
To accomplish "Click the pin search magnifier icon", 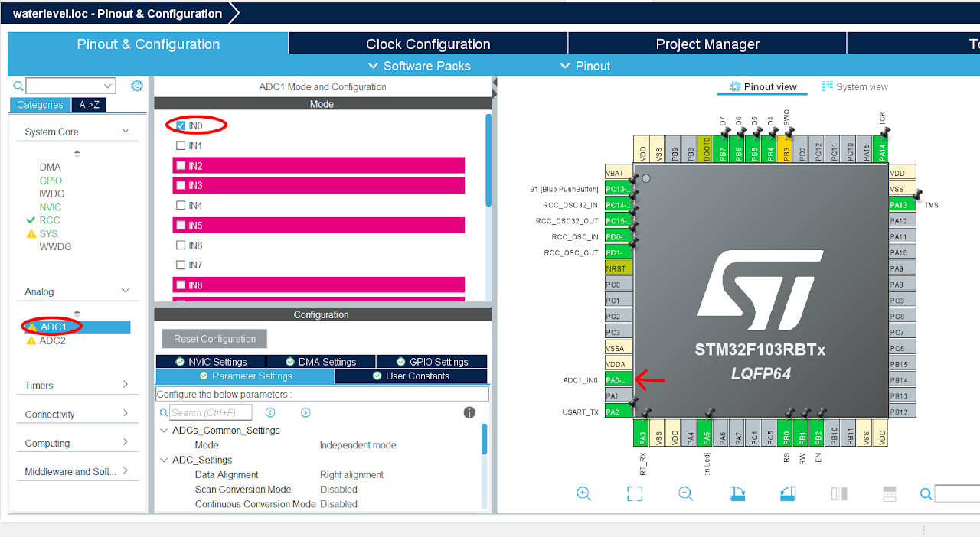I will point(926,494).
